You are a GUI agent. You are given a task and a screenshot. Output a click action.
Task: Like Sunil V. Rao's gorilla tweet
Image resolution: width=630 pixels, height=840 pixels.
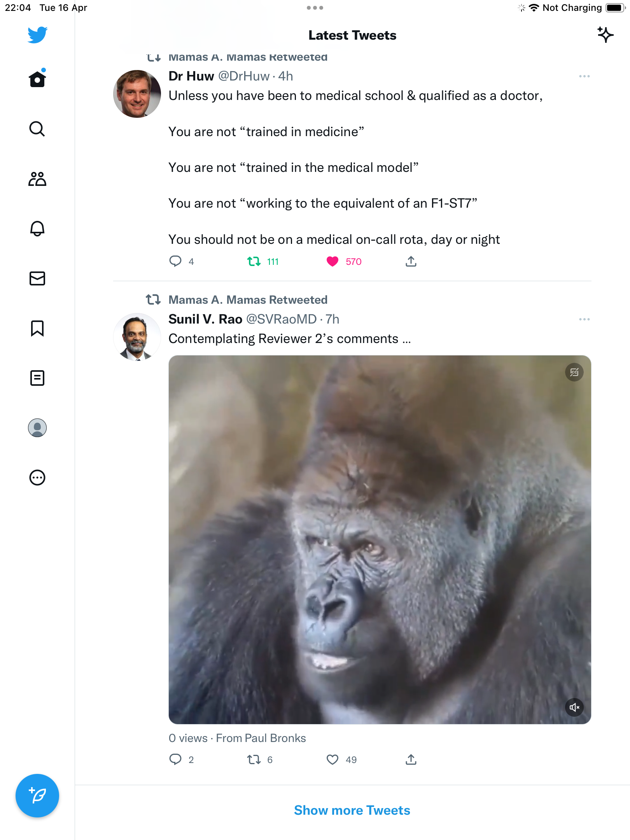tap(332, 759)
